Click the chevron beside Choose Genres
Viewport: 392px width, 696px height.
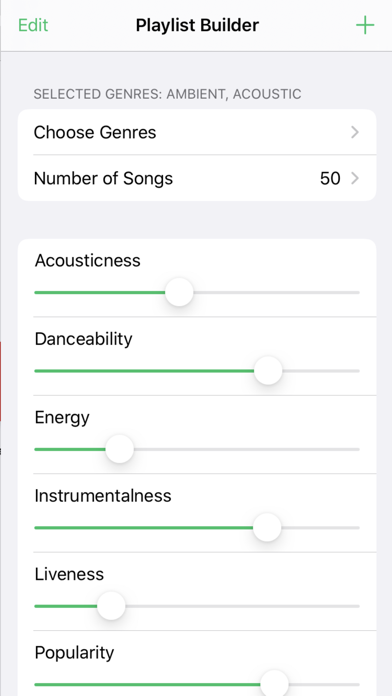click(355, 132)
